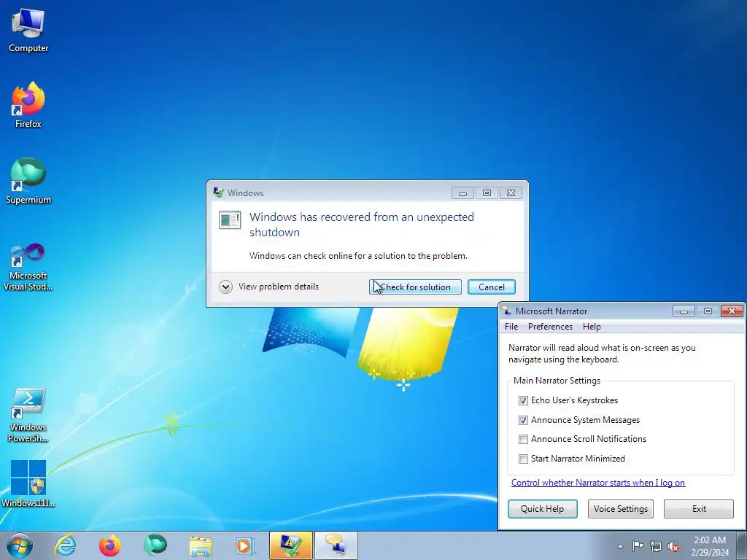Viewport: 747px width, 560px height.
Task: Launch Supermium from the taskbar
Action: tap(155, 545)
